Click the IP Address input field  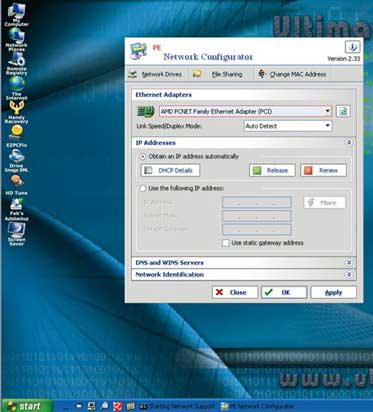coord(257,202)
